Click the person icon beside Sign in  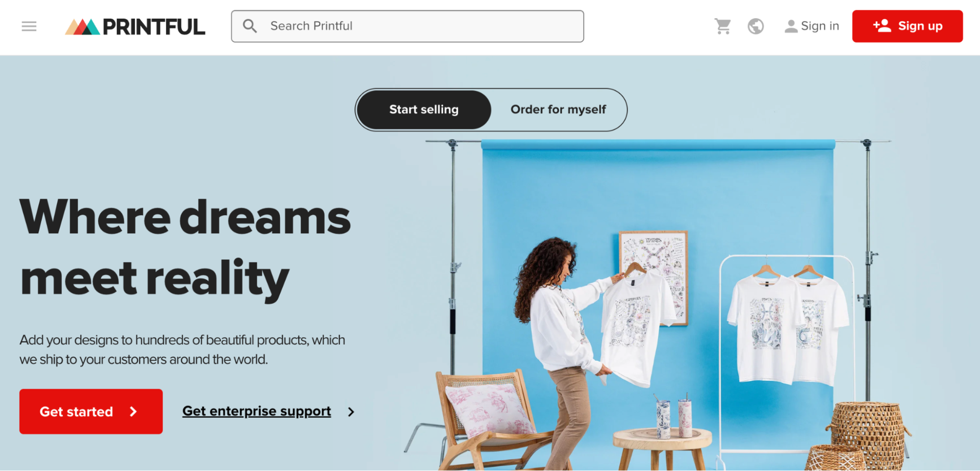point(790,26)
